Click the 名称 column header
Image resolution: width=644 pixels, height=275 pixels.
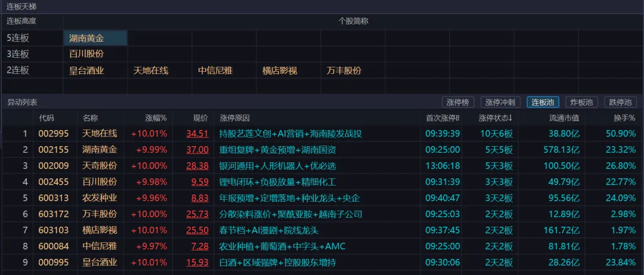click(x=91, y=118)
